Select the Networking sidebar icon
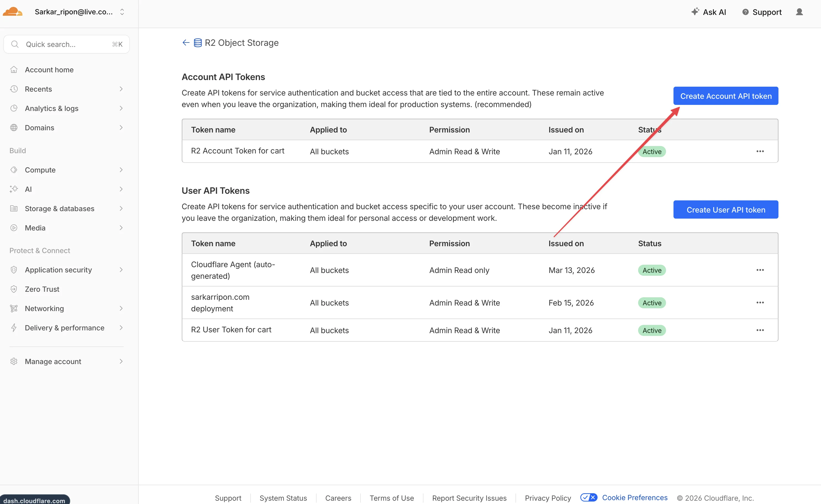821x504 pixels. tap(14, 308)
